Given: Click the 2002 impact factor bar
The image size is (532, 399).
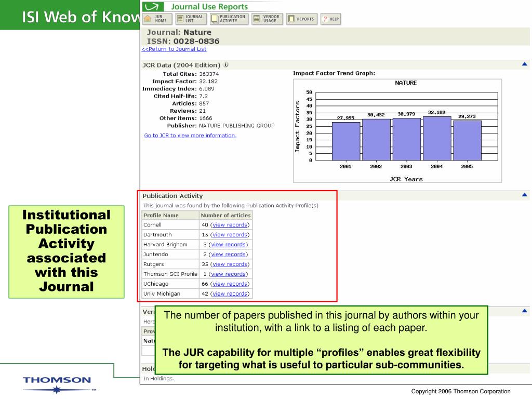Looking at the screenshot, I should (376, 139).
